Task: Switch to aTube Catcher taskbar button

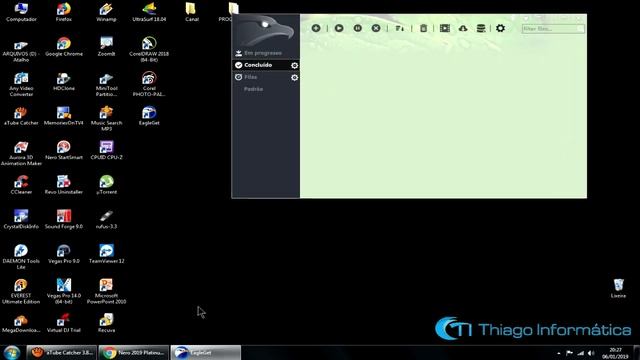Action: point(62,353)
